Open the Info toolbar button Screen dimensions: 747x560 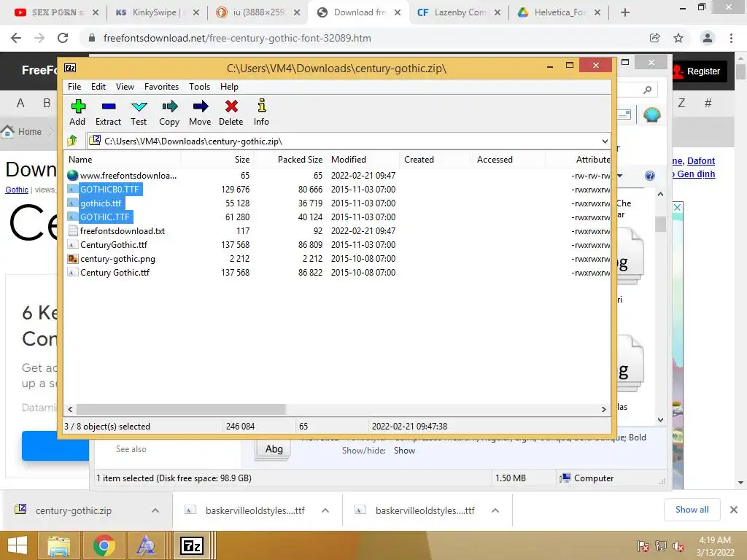pos(261,112)
